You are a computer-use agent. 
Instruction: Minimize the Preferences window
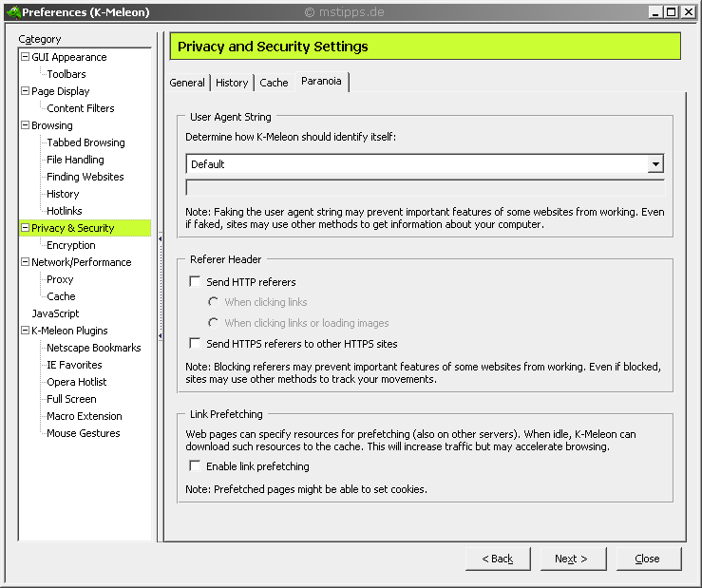(655, 12)
